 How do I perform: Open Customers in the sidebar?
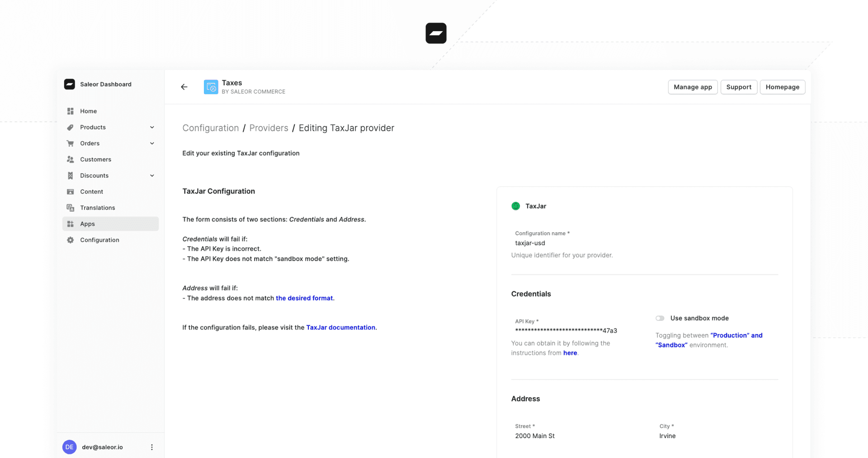(111, 159)
